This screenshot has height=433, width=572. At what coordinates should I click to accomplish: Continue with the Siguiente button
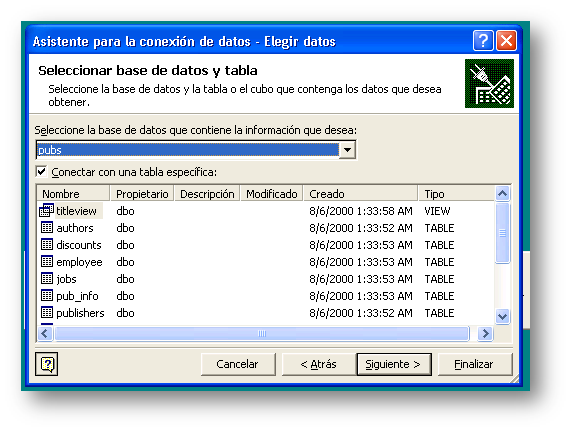393,364
